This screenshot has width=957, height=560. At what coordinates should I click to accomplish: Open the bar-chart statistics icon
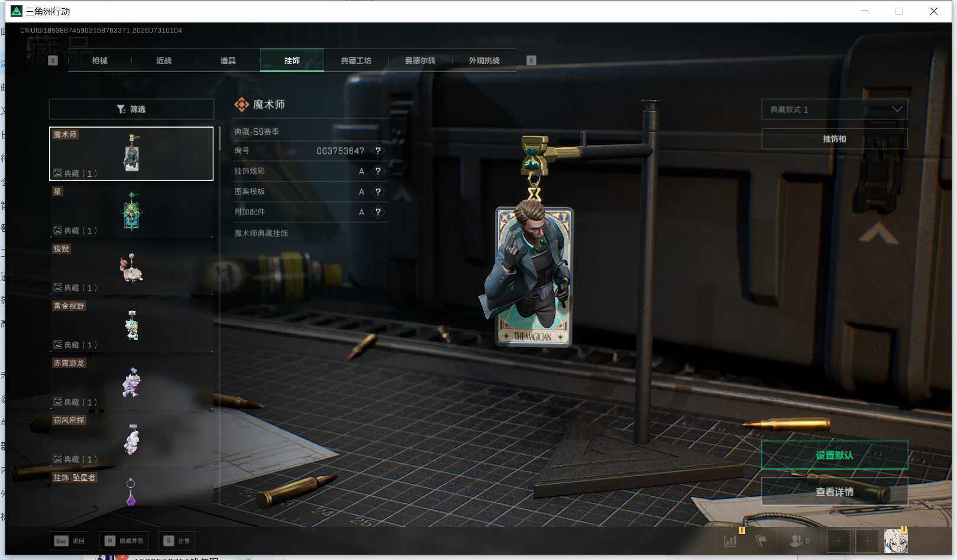coord(730,540)
